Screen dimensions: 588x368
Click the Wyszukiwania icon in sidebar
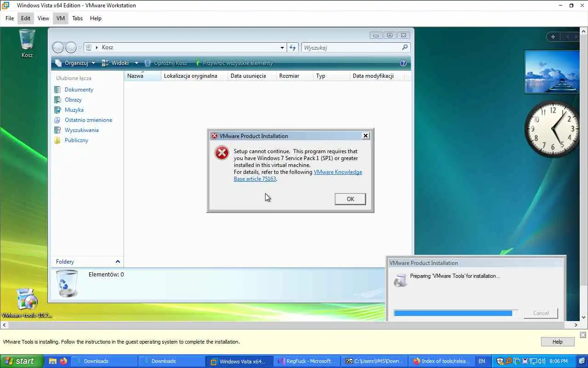click(57, 130)
